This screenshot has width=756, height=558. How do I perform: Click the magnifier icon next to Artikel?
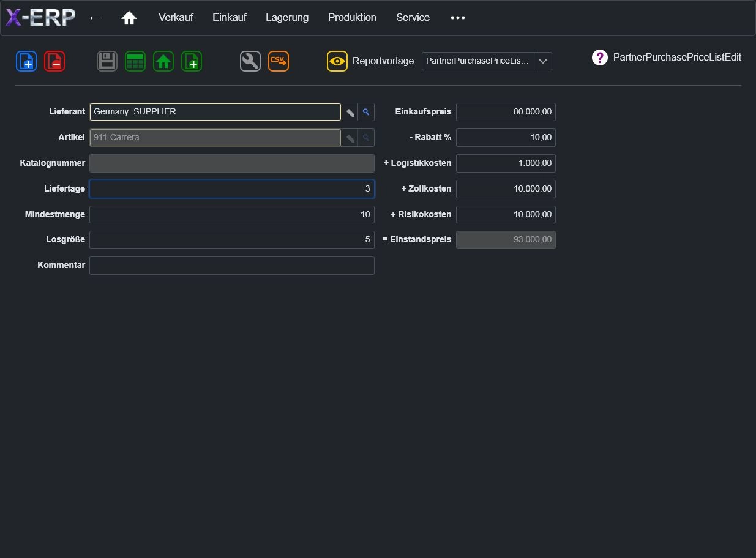tap(366, 138)
